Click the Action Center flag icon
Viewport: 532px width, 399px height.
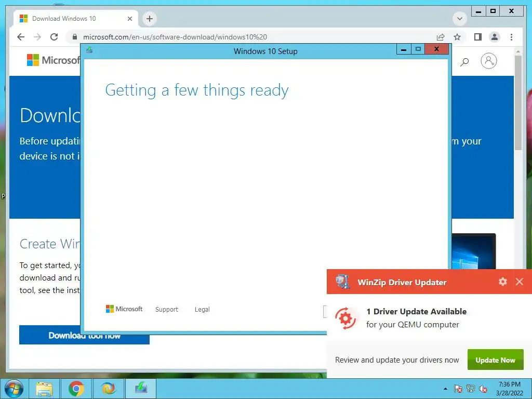[458, 389]
